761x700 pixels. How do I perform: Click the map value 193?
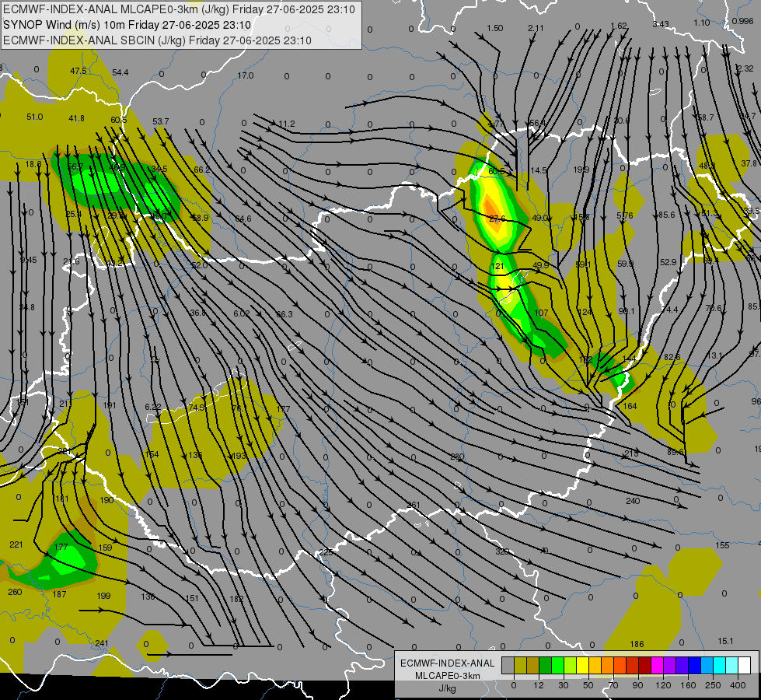[x=239, y=456]
